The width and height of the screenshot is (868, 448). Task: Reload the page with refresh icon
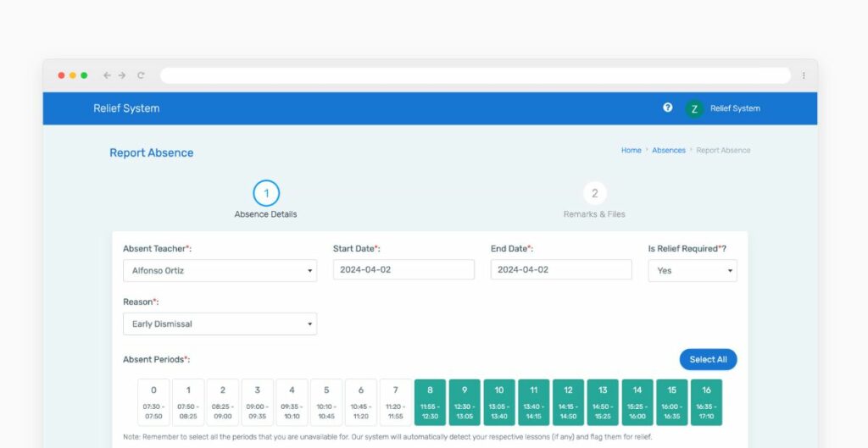pyautogui.click(x=141, y=75)
